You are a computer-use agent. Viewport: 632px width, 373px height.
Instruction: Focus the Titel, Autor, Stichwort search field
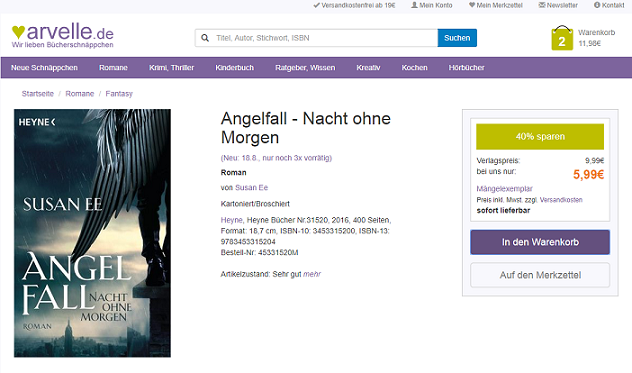click(316, 38)
